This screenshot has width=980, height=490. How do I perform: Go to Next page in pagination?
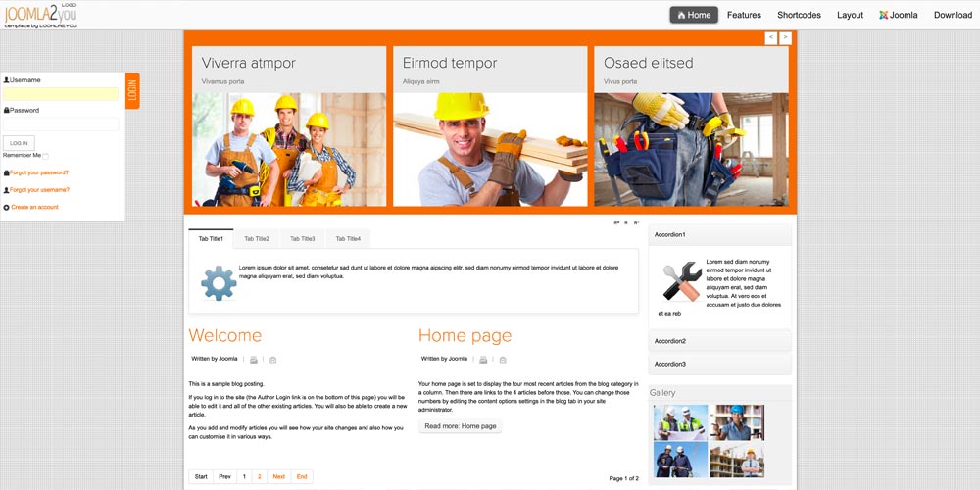(x=278, y=477)
